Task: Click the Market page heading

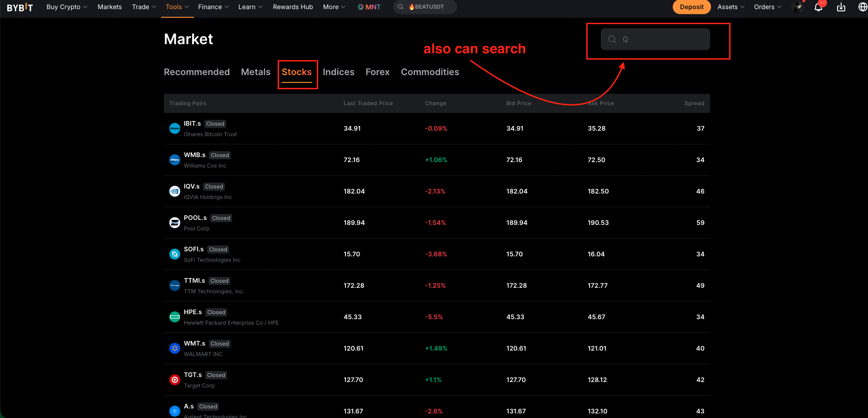Action: (x=188, y=39)
